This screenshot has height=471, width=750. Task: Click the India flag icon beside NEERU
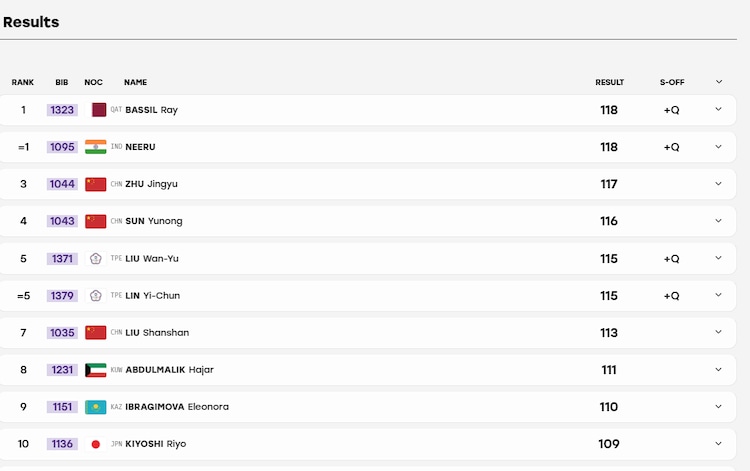[96, 147]
